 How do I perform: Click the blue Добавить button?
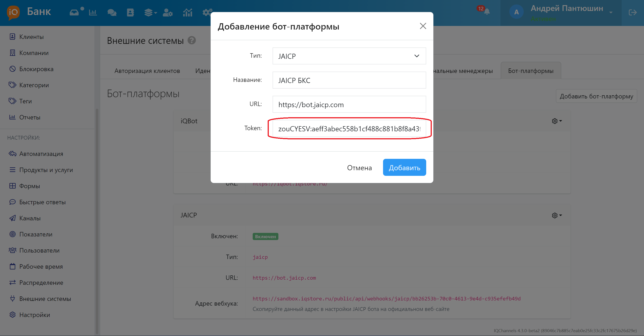pos(404,168)
